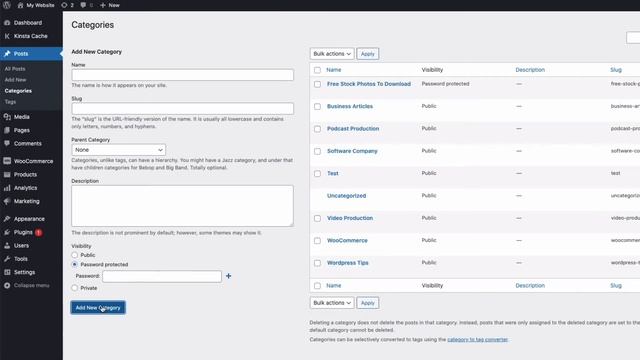This screenshot has width=640, height=360.
Task: Check the Video Production category checkbox
Action: (318, 218)
